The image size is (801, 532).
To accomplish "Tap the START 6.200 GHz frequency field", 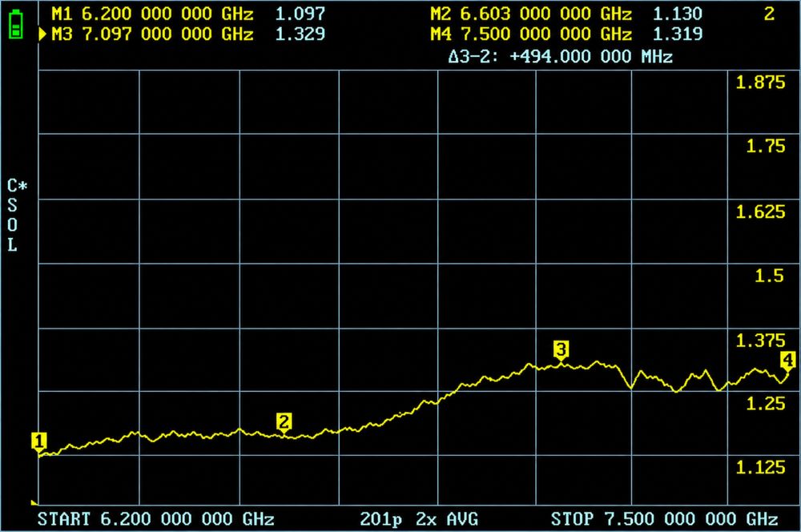I will click(x=156, y=519).
